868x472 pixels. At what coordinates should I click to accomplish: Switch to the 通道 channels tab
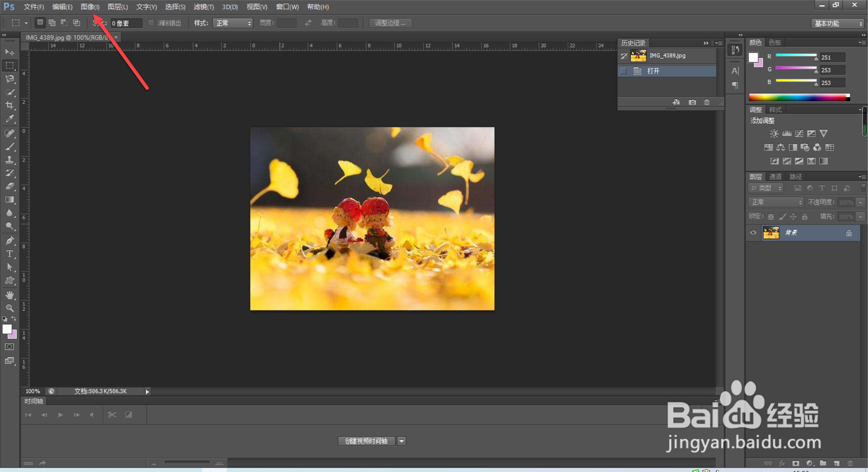point(775,177)
